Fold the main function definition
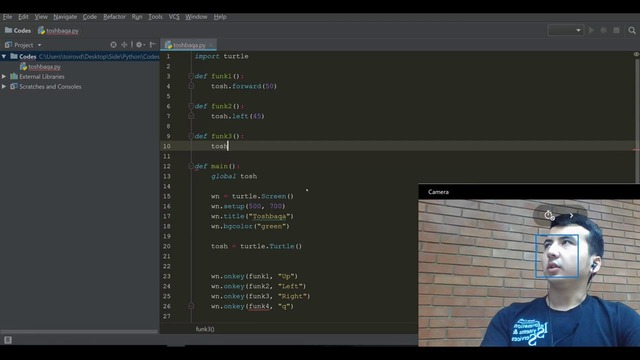This screenshot has width=640, height=360. coord(191,166)
